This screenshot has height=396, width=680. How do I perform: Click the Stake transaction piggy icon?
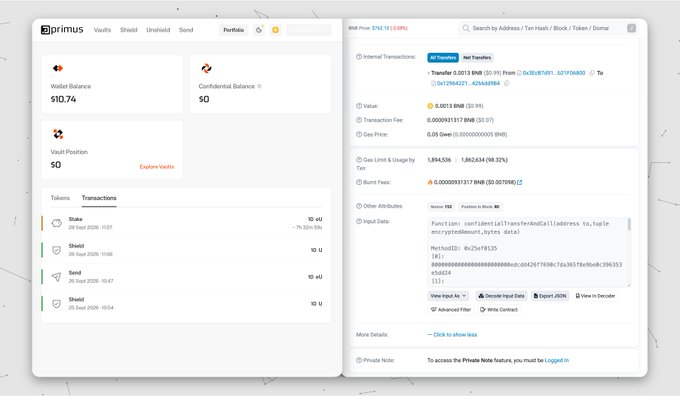click(x=56, y=223)
